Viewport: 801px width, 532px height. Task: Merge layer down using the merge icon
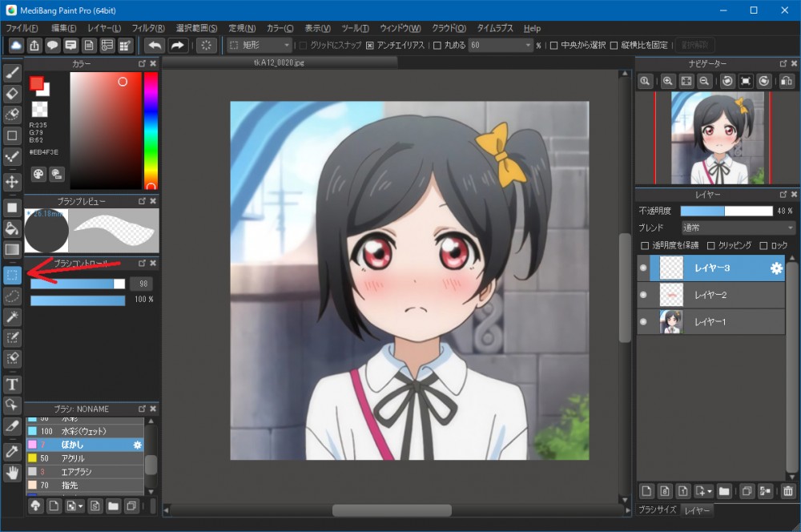click(765, 491)
